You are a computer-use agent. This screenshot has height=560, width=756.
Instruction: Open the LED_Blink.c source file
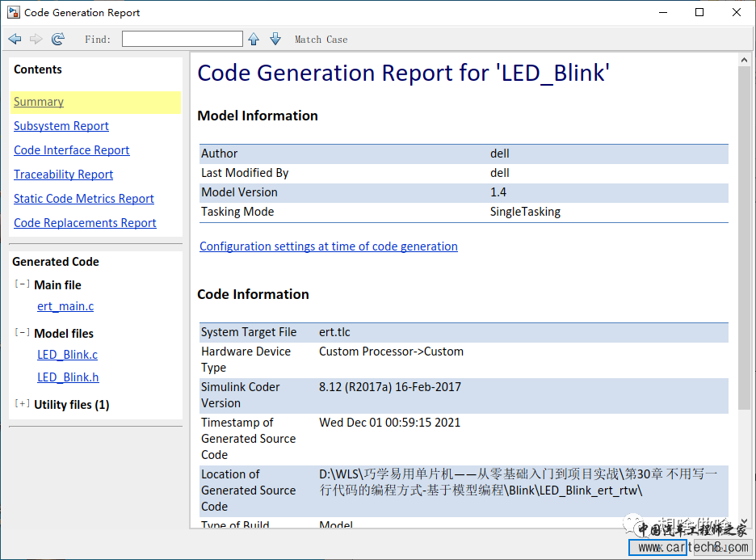pyautogui.click(x=68, y=355)
